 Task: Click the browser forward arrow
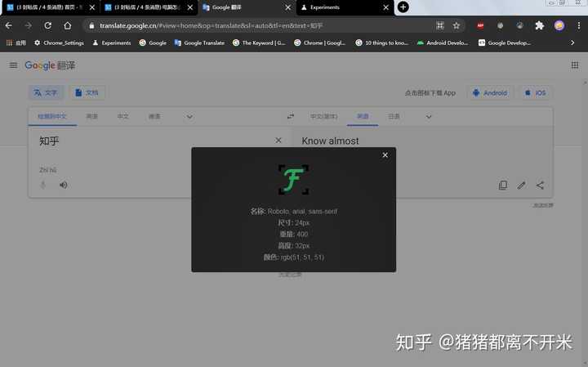tap(28, 25)
